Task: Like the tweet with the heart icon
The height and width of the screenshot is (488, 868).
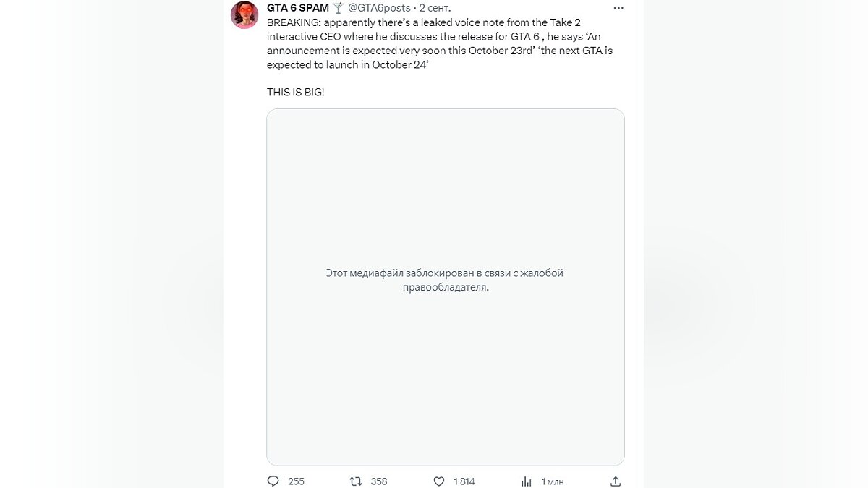Action: (x=438, y=481)
